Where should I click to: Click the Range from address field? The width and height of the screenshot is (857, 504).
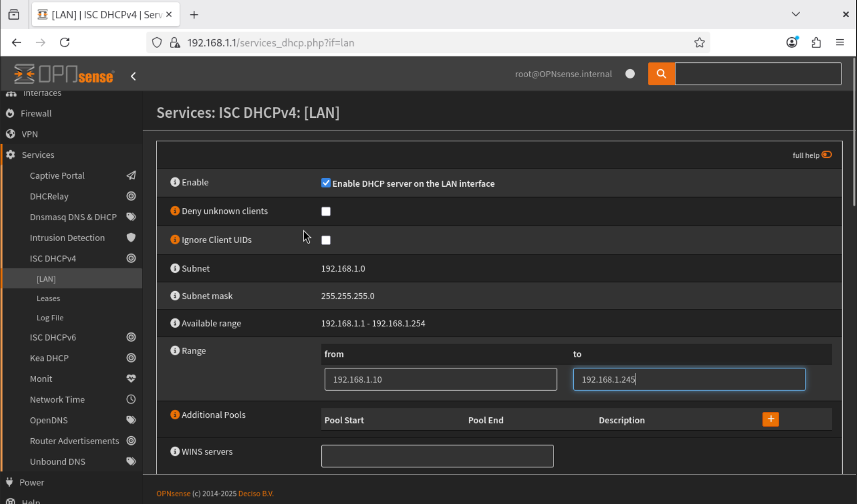click(440, 379)
